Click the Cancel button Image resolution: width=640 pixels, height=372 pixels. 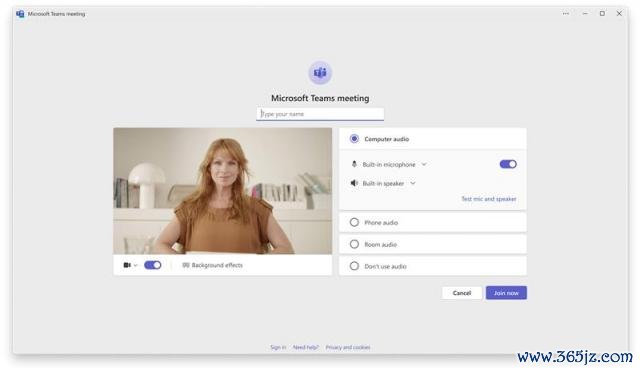pyautogui.click(x=462, y=293)
